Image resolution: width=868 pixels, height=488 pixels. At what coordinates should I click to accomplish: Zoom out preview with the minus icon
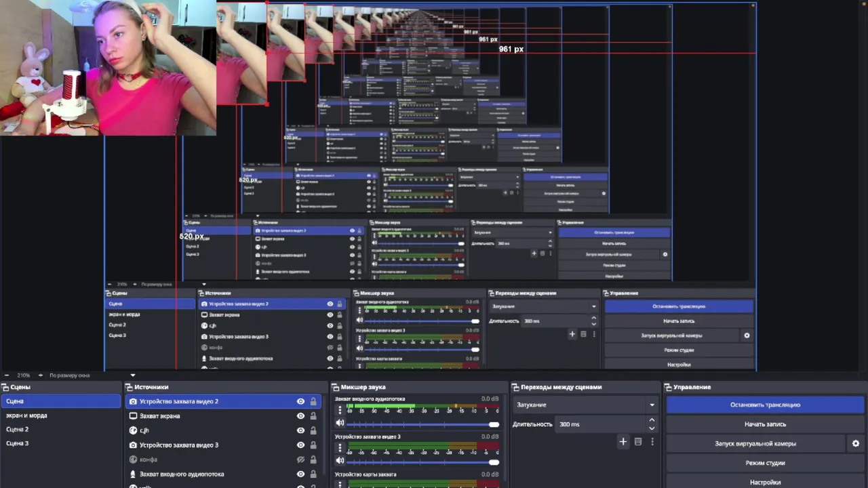tap(7, 375)
